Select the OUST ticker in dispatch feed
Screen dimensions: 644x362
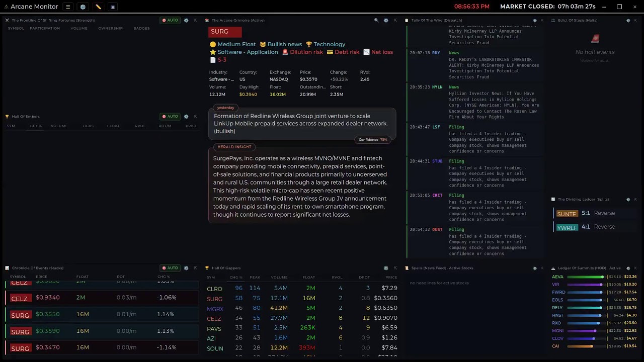click(437, 229)
